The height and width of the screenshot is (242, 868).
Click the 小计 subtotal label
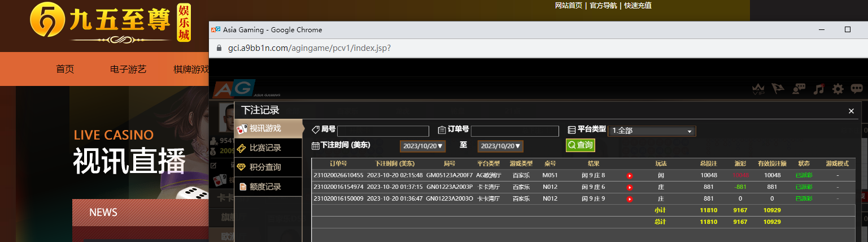point(660,210)
